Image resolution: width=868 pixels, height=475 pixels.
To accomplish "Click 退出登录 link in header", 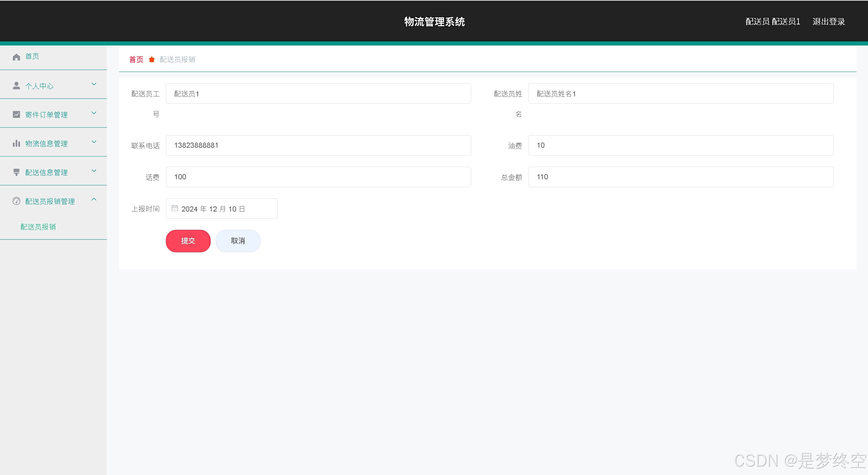I will click(x=828, y=22).
